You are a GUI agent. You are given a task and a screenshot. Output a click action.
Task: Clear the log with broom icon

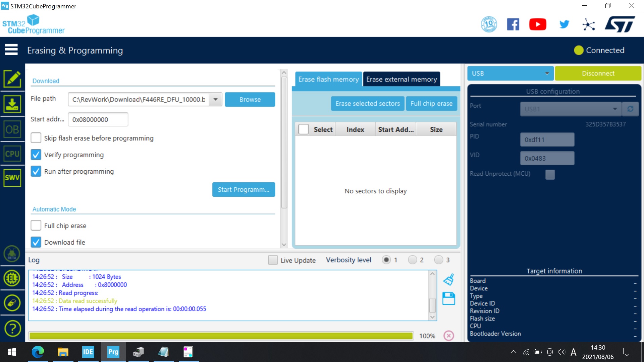(448, 279)
